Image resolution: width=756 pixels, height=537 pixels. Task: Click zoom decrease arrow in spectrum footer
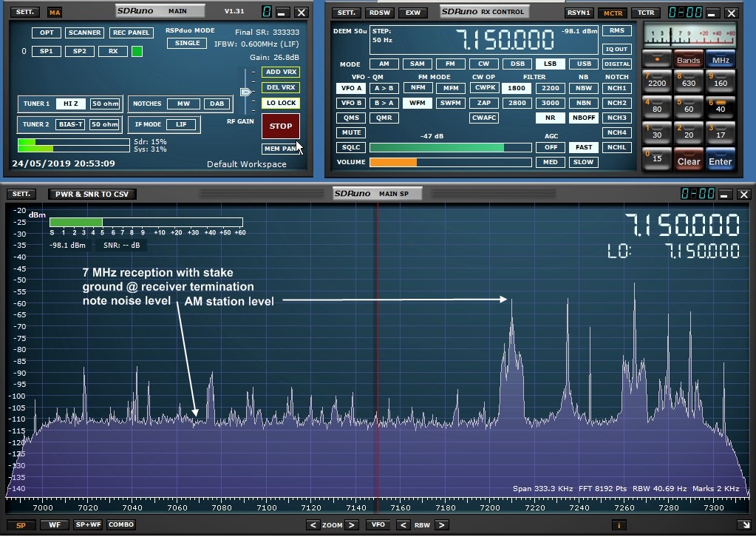[x=313, y=525]
